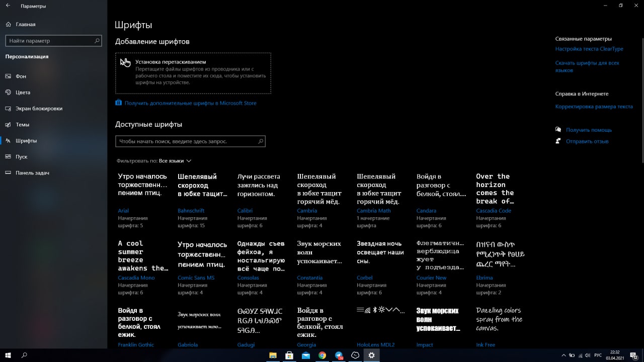644x362 pixels.
Task: Open the notification center icon
Action: pyautogui.click(x=633, y=355)
